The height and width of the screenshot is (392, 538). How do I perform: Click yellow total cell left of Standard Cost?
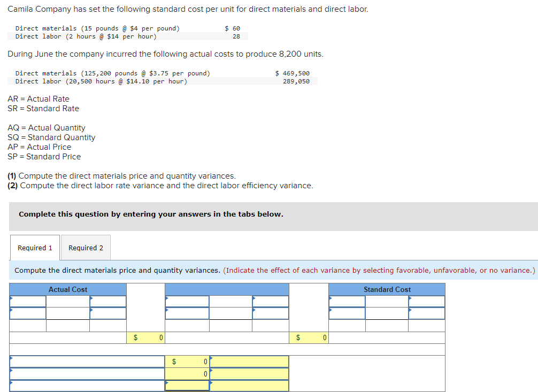309,337
